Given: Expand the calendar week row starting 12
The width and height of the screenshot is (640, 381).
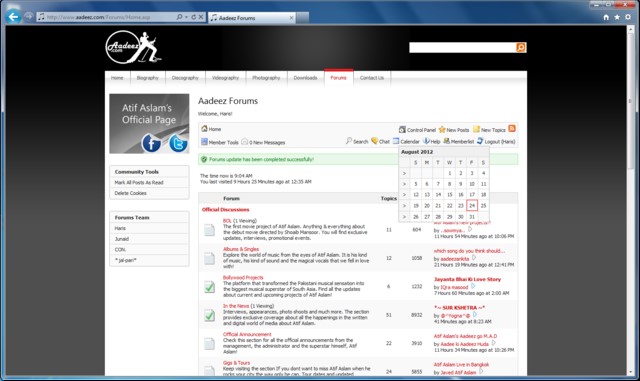Looking at the screenshot, I should (x=404, y=195).
